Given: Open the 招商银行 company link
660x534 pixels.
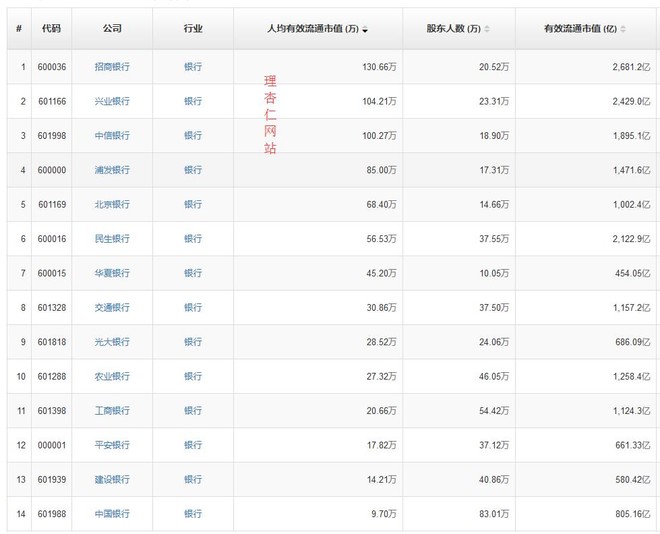Looking at the screenshot, I should 112,67.
